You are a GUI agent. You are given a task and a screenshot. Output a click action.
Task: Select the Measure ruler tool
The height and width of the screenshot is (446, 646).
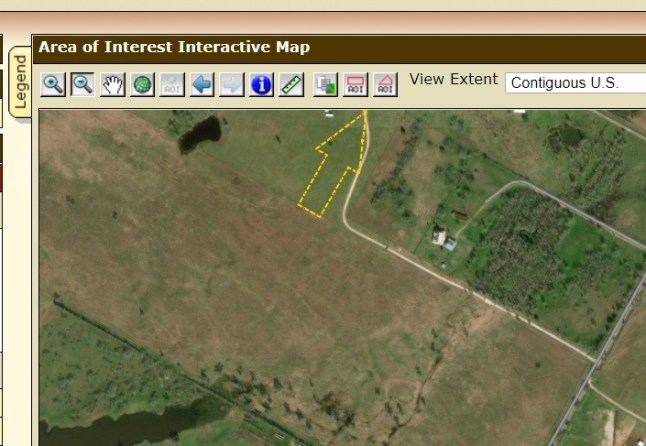tap(291, 85)
